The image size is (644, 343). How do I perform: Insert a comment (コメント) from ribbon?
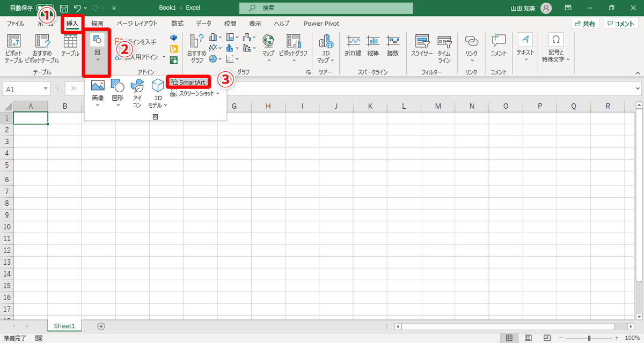[499, 46]
